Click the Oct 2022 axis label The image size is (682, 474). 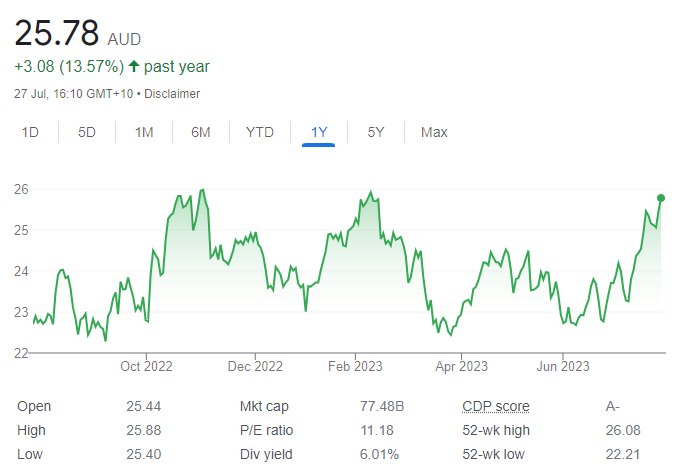[x=146, y=367]
